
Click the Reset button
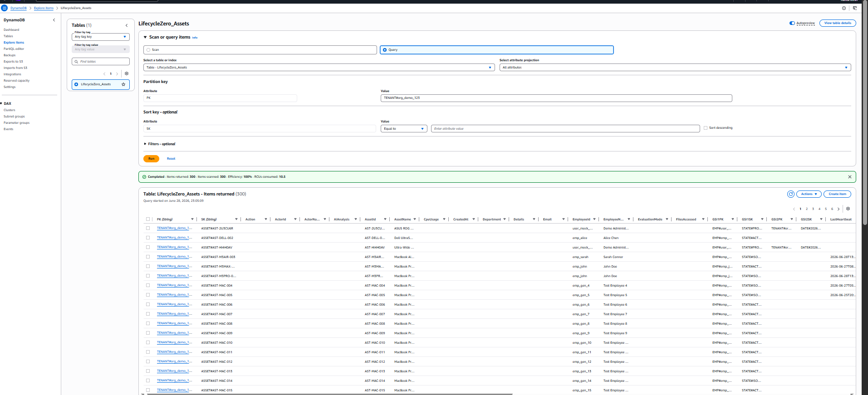point(171,159)
